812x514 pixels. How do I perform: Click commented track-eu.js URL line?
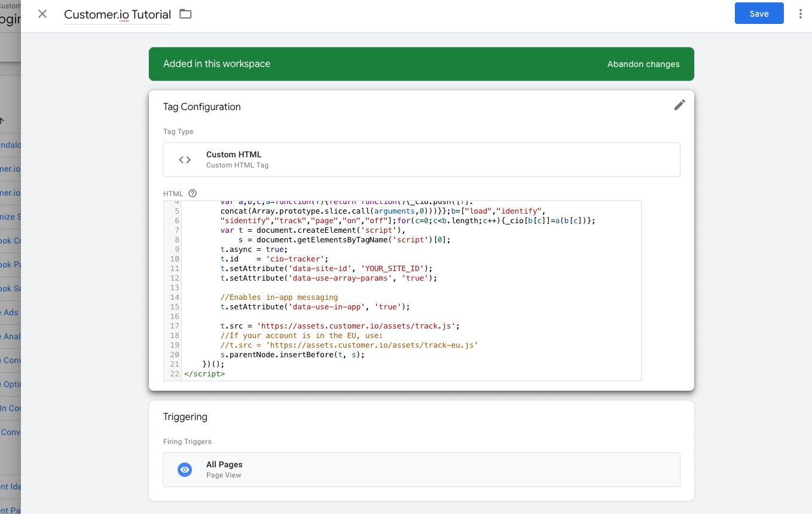click(x=349, y=345)
